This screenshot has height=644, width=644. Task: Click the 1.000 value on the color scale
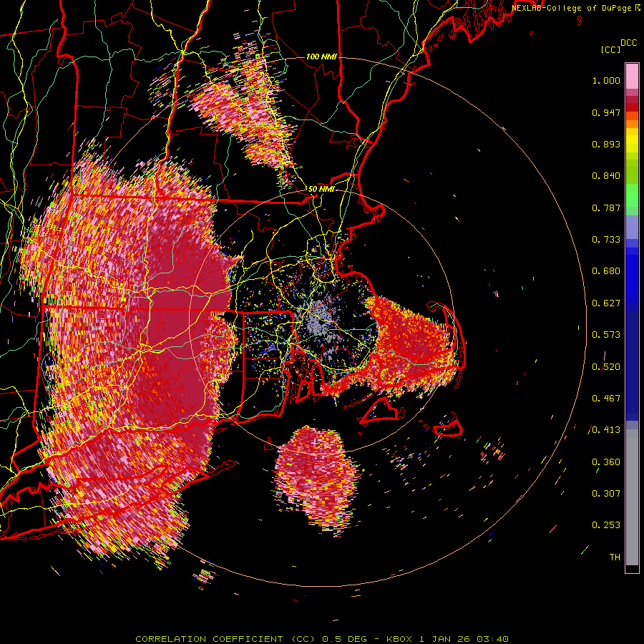pos(606,80)
